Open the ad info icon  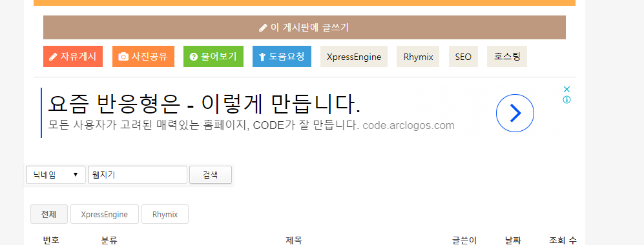(x=566, y=99)
